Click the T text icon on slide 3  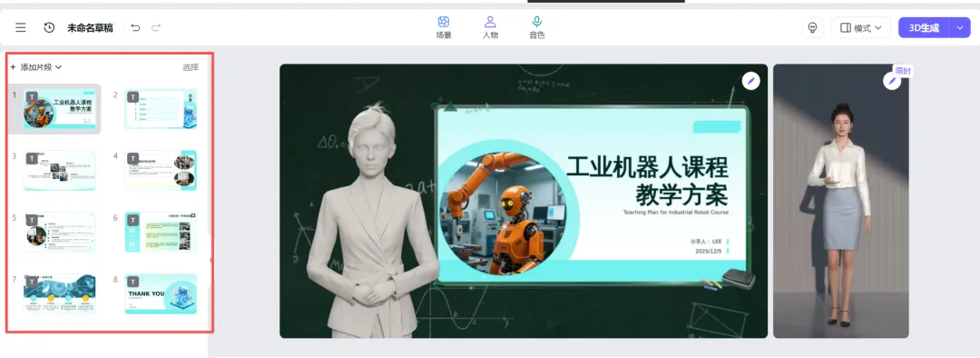tap(32, 158)
